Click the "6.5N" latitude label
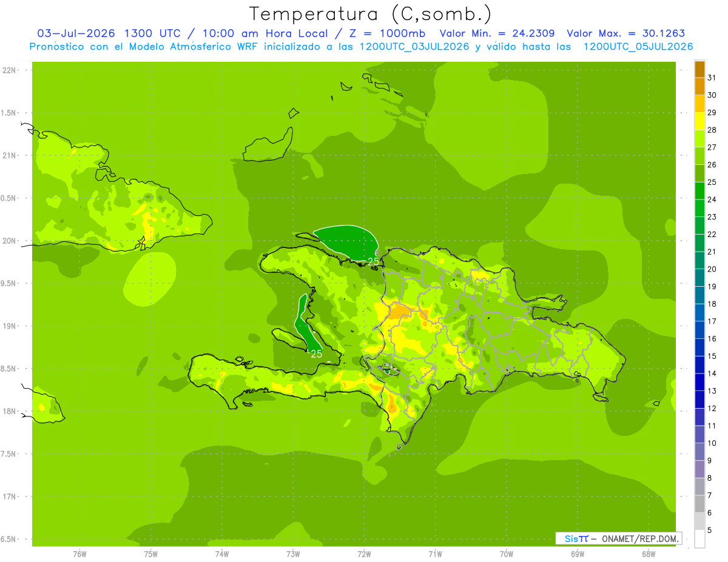This screenshot has height=562, width=728. [9, 539]
